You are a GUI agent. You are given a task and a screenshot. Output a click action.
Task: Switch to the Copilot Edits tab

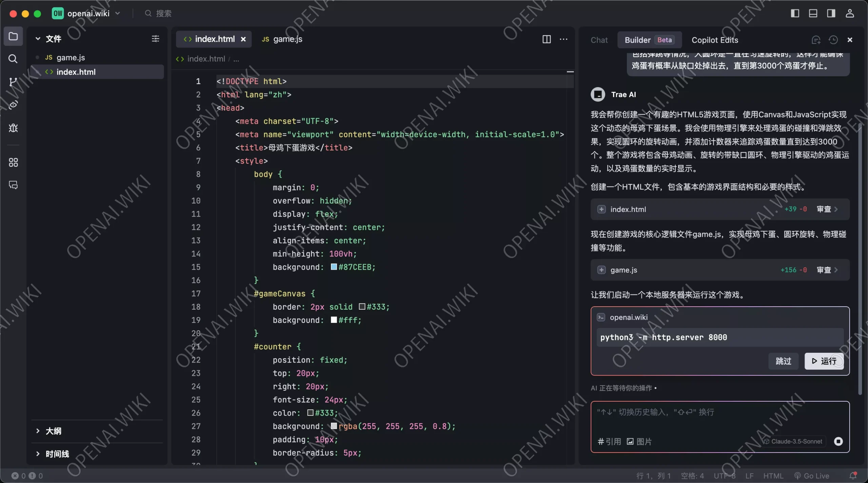tap(715, 40)
